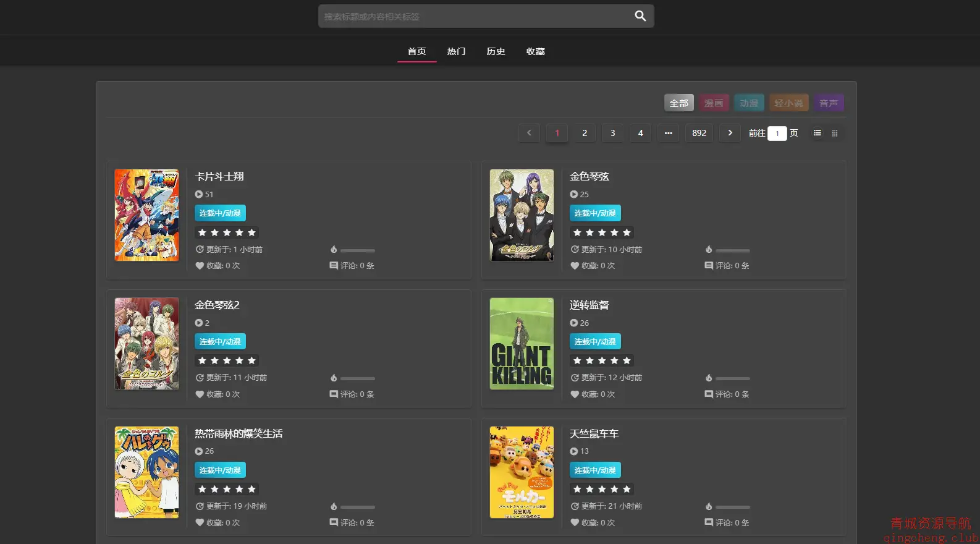Jump to last page 892

[x=699, y=133]
